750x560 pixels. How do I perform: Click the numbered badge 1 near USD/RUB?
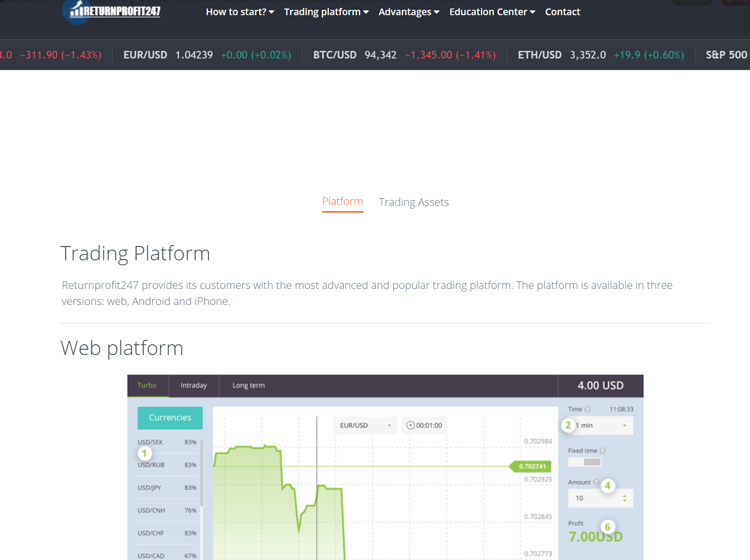coord(144,453)
